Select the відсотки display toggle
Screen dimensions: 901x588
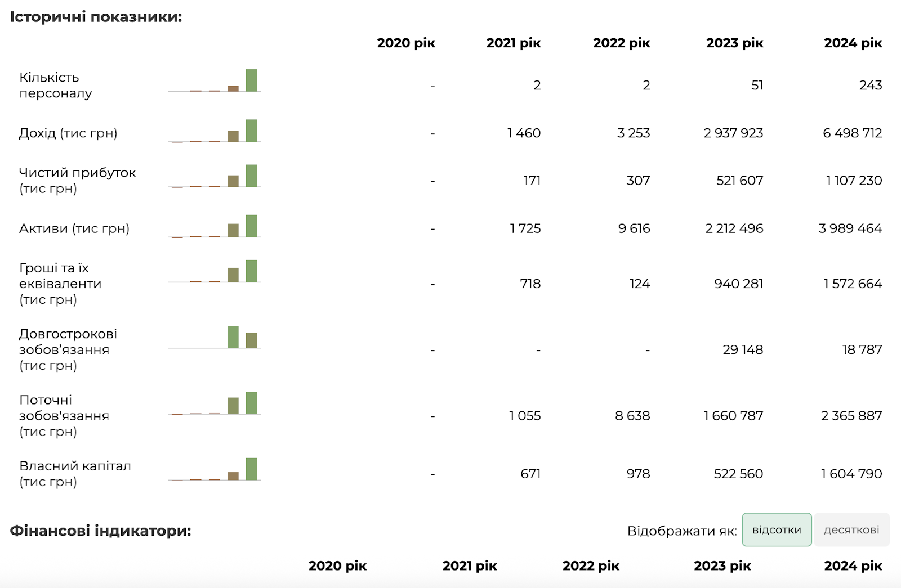[777, 529]
